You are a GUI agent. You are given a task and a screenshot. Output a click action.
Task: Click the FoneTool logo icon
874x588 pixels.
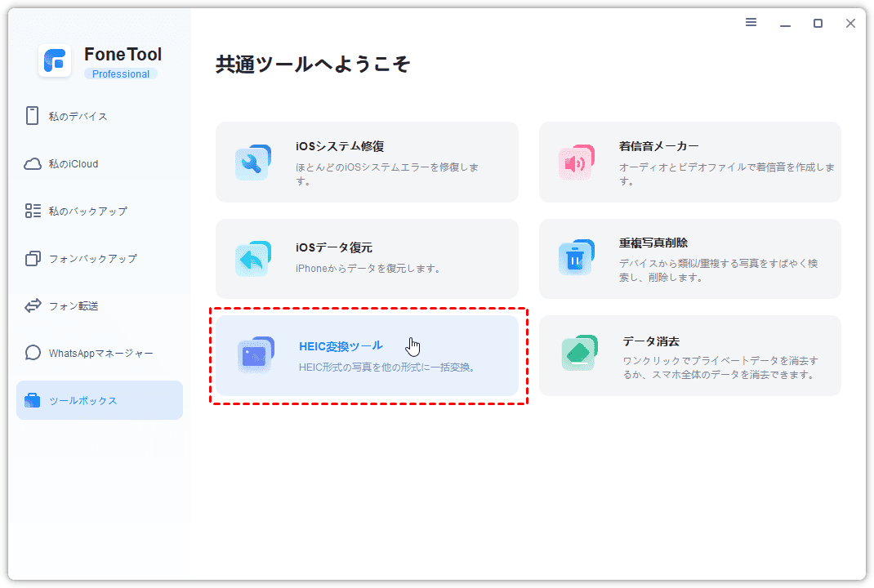coord(56,61)
